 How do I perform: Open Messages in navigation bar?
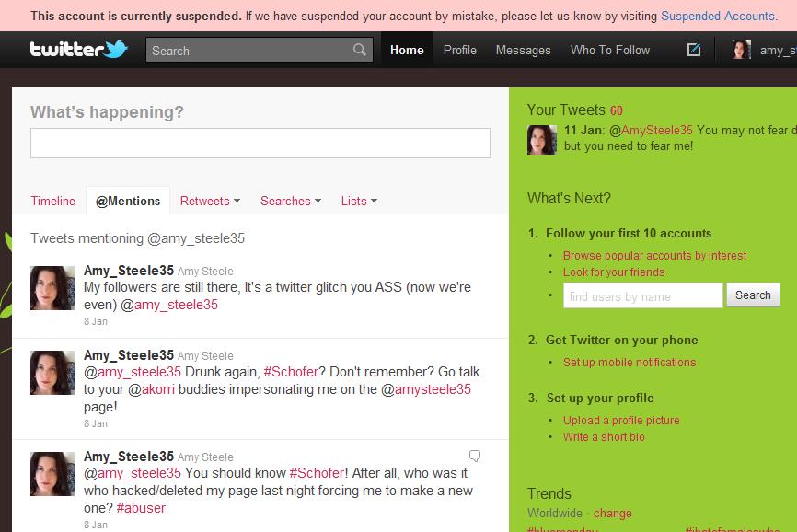click(x=523, y=50)
